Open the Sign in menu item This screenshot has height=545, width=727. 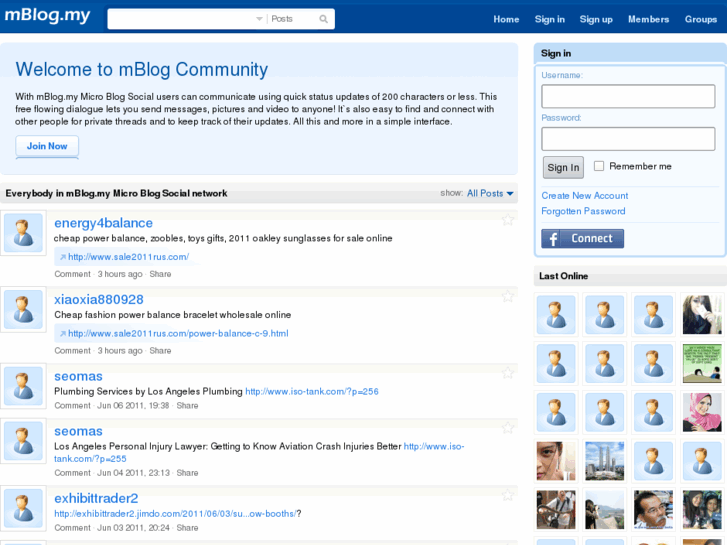(549, 19)
